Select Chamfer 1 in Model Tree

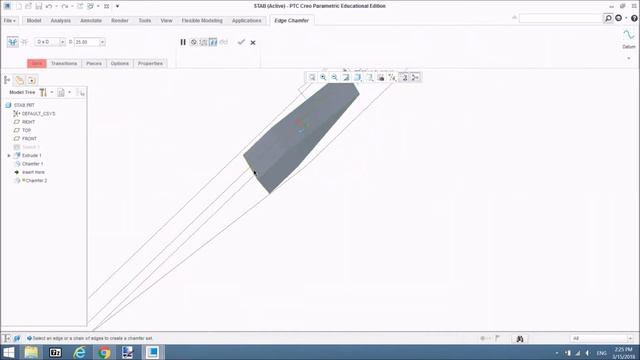32,164
